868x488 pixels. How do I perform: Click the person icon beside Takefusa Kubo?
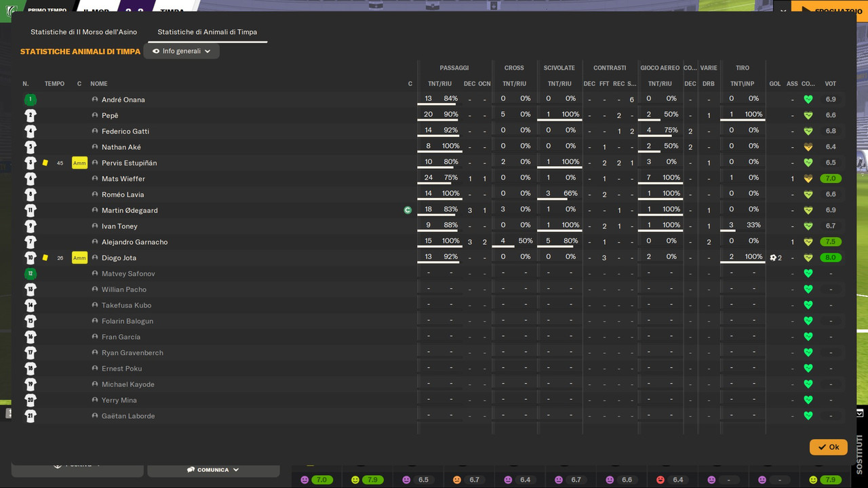pos(95,305)
